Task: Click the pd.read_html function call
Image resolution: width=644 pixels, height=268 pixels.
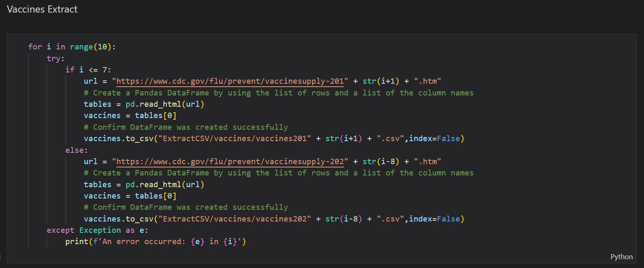Action: [x=165, y=104]
